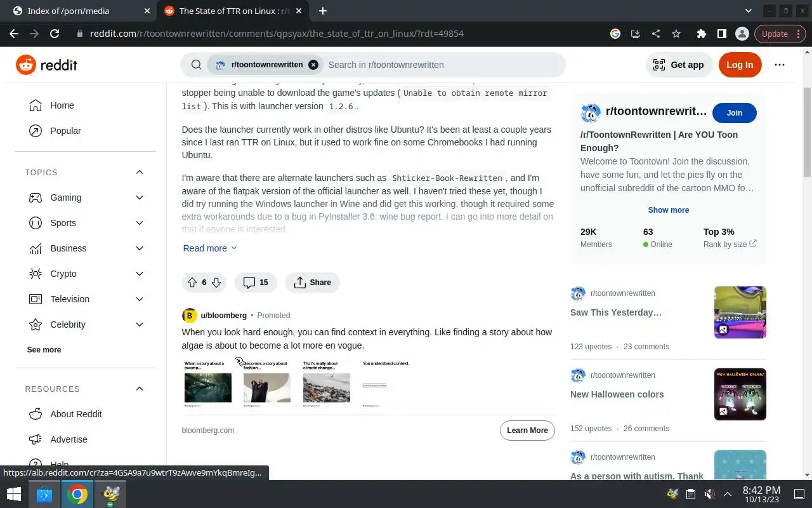
Task: Expand the Sports topic
Action: click(x=140, y=223)
